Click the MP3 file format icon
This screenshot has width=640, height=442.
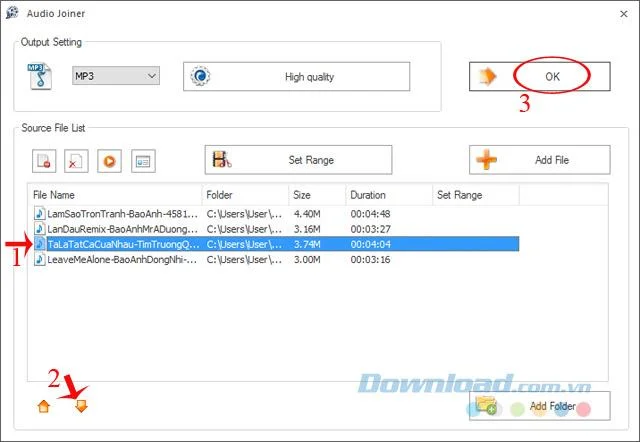coord(40,76)
